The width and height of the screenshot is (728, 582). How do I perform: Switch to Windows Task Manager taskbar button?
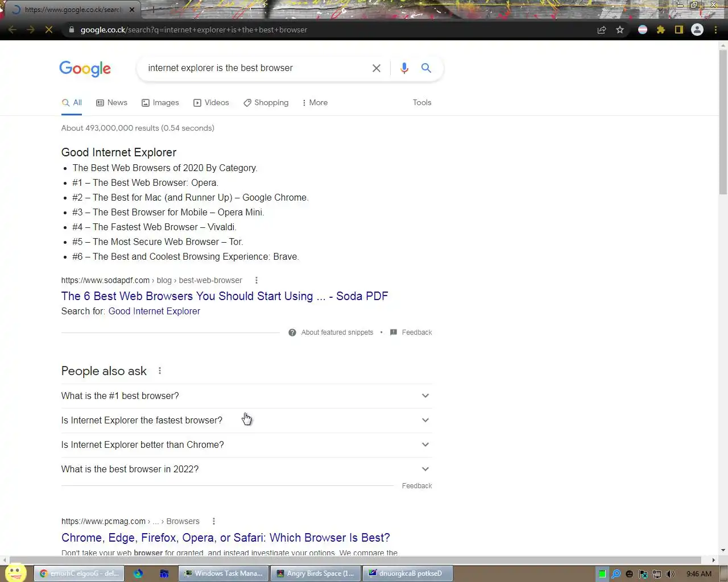point(224,573)
